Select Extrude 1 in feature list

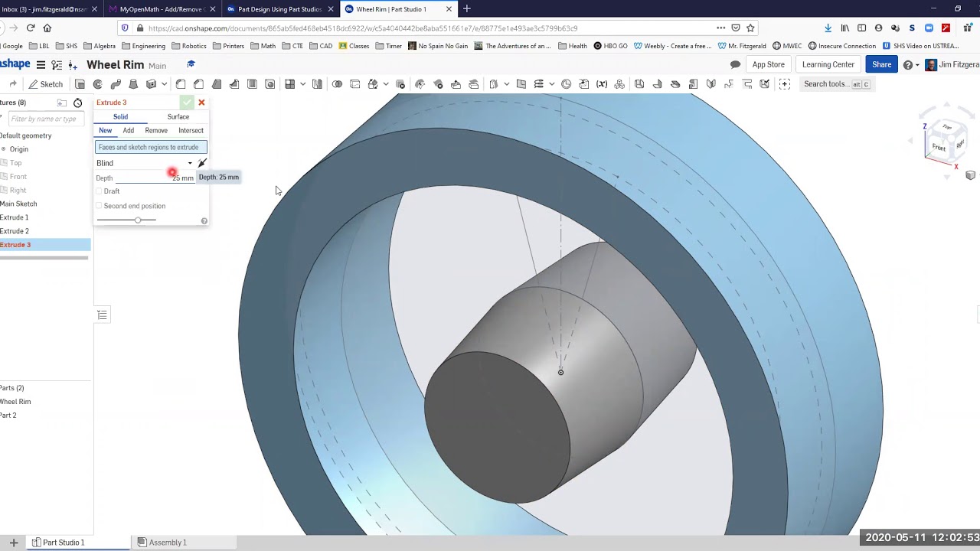pyautogui.click(x=15, y=218)
